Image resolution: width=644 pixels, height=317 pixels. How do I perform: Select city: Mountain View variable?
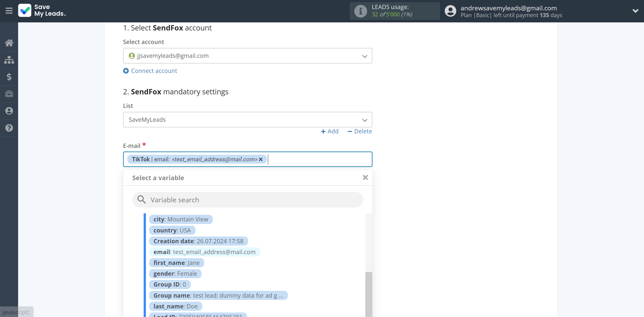point(181,219)
